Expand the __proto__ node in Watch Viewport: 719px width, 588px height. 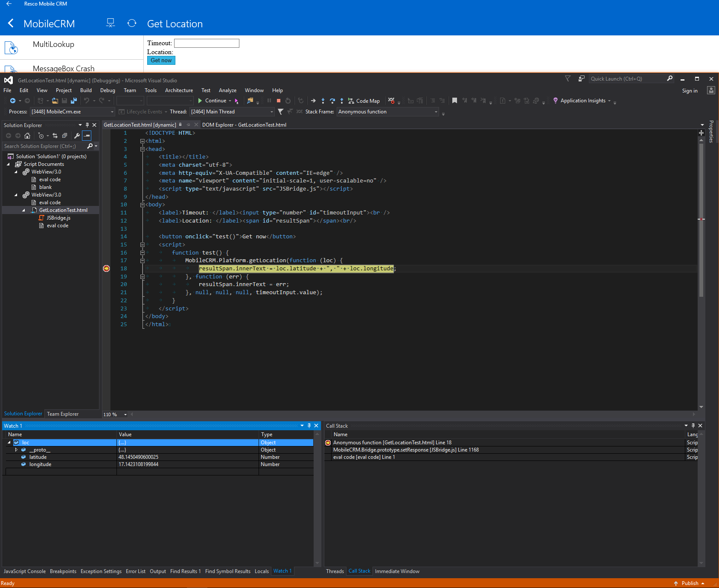click(16, 450)
